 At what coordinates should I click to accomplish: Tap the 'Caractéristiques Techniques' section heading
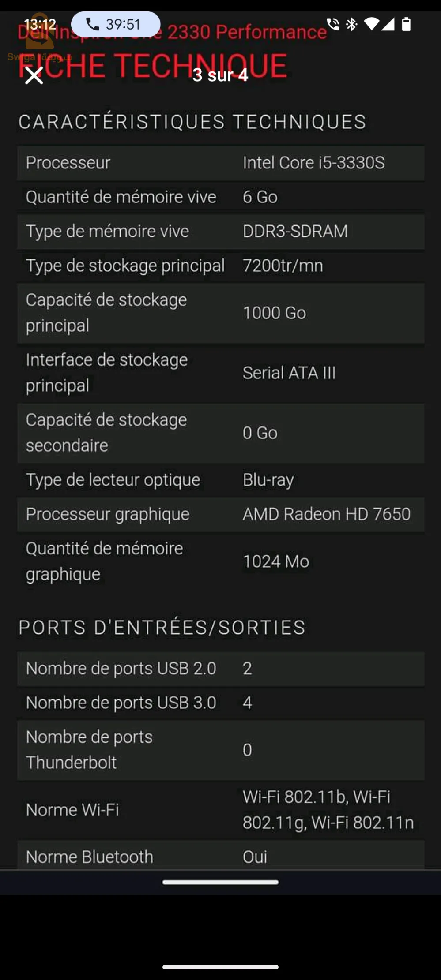tap(192, 122)
